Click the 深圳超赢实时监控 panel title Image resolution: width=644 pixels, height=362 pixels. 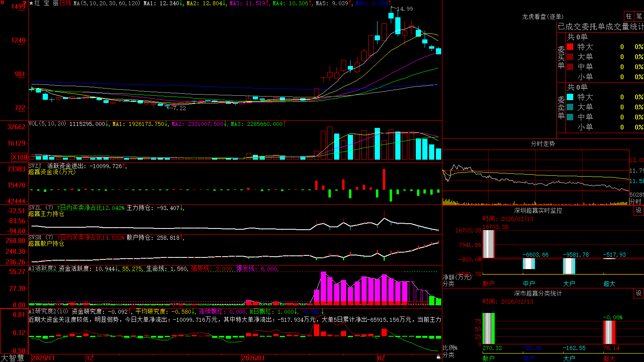click(538, 210)
